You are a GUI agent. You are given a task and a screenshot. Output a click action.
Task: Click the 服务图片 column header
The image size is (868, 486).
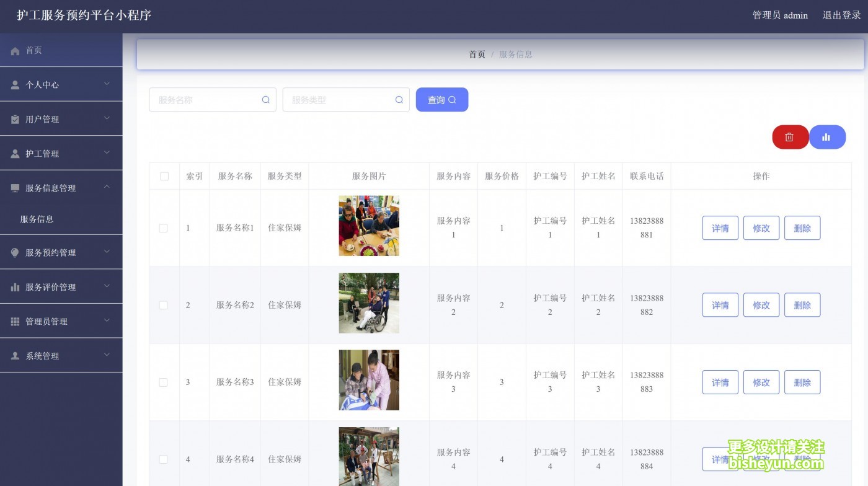pyautogui.click(x=369, y=176)
